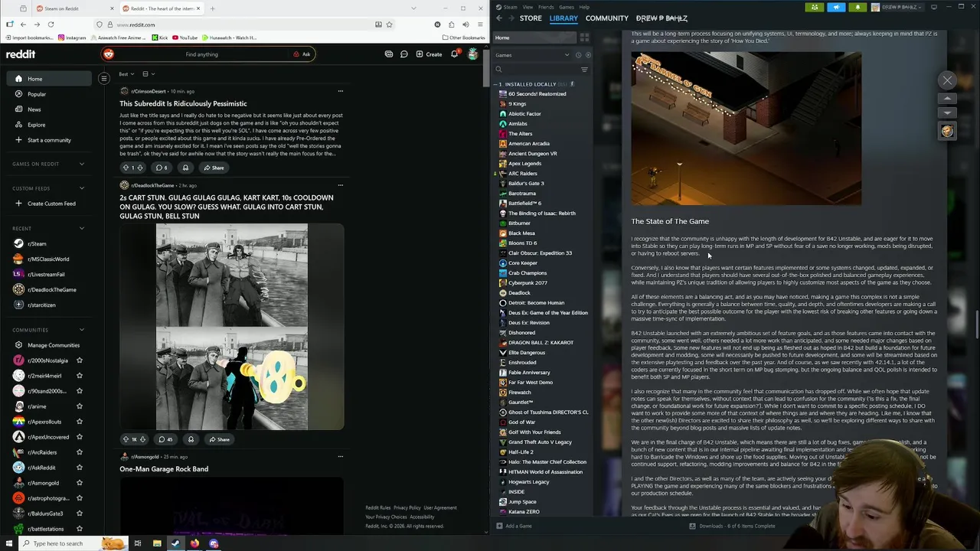Open feed view layout dropdown
Screen dimensions: 980x551
click(x=149, y=74)
